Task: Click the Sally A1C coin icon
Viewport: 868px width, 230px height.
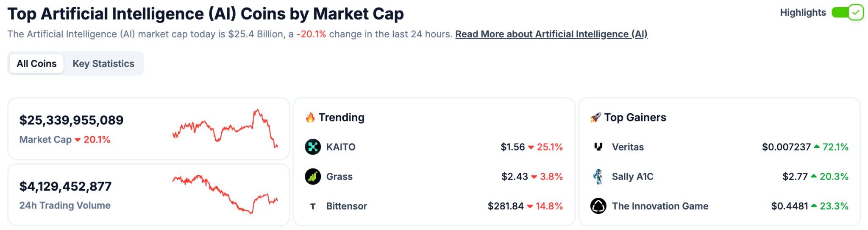Action: pos(598,177)
